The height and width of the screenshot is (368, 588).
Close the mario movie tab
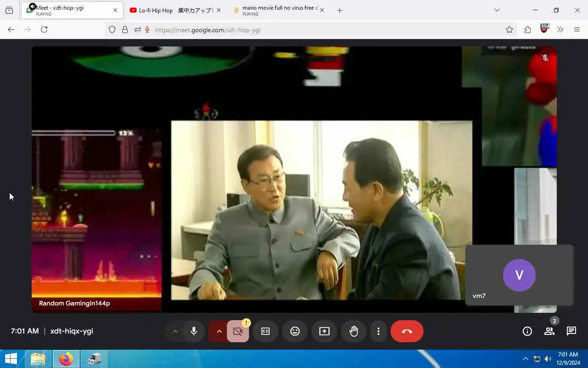pyautogui.click(x=322, y=10)
